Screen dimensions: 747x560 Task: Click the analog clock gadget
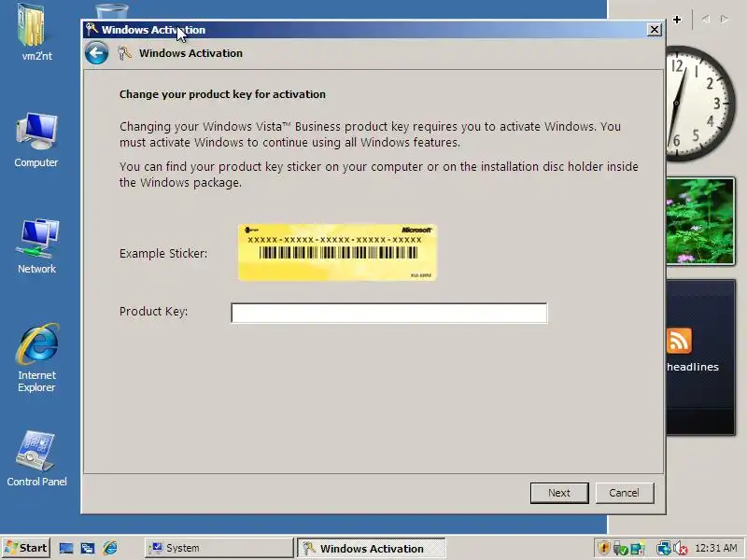click(x=700, y=104)
